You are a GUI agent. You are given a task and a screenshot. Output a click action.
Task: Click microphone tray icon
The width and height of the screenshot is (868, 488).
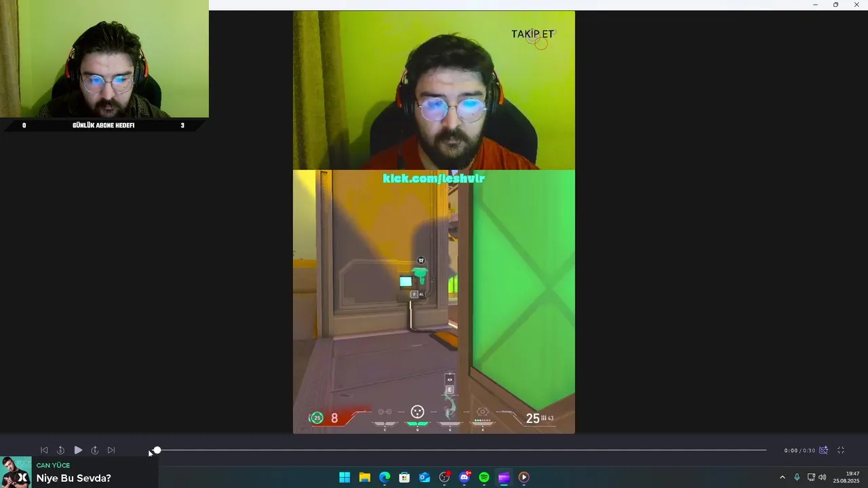(797, 477)
